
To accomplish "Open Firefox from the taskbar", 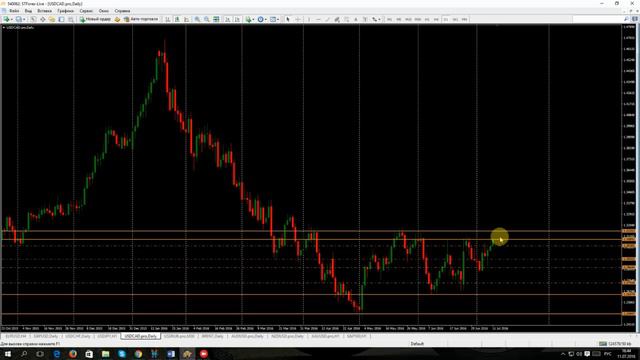I will [x=73, y=353].
